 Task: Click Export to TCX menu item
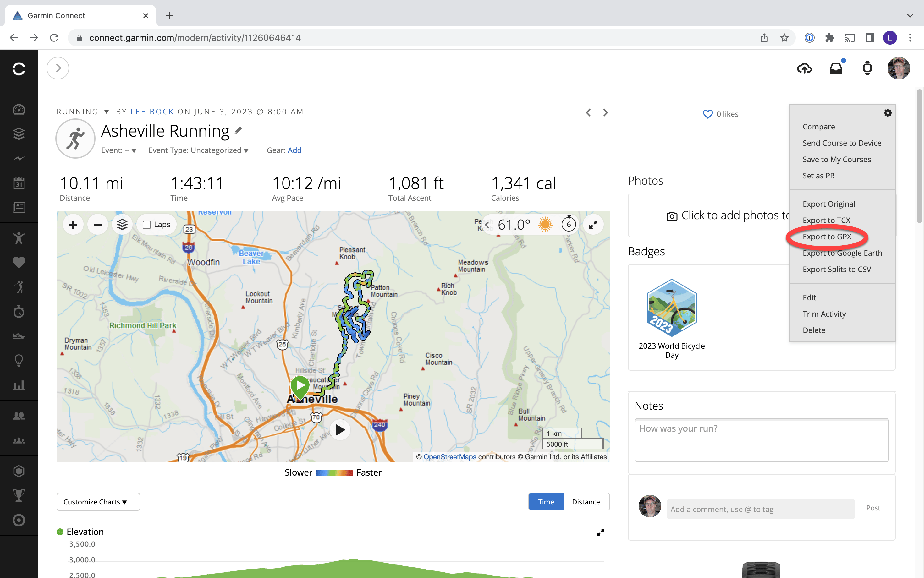point(827,220)
